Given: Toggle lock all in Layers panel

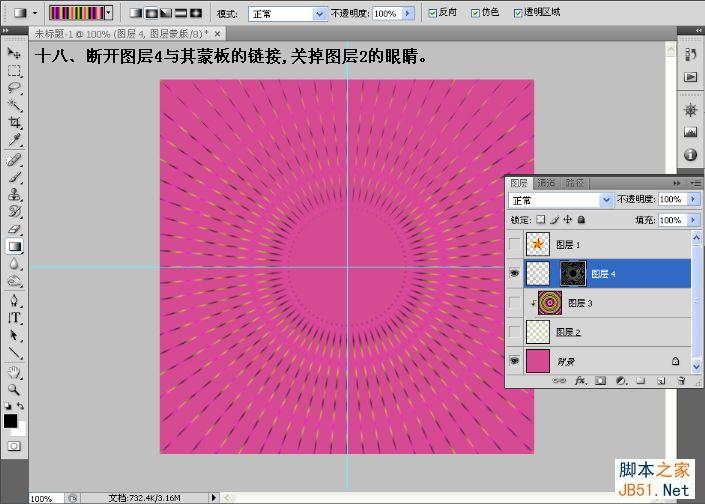Looking at the screenshot, I should 581,219.
